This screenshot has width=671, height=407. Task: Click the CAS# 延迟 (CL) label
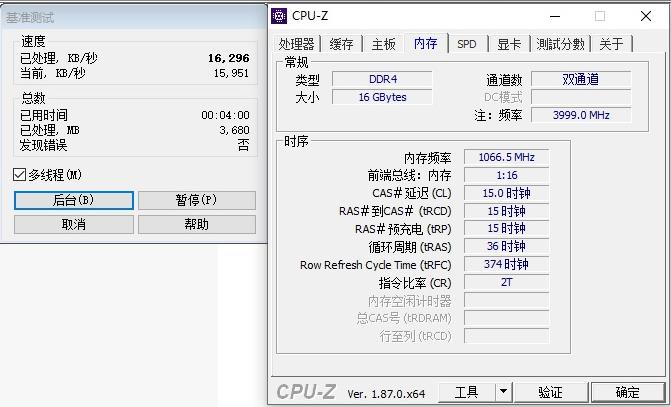pos(412,193)
